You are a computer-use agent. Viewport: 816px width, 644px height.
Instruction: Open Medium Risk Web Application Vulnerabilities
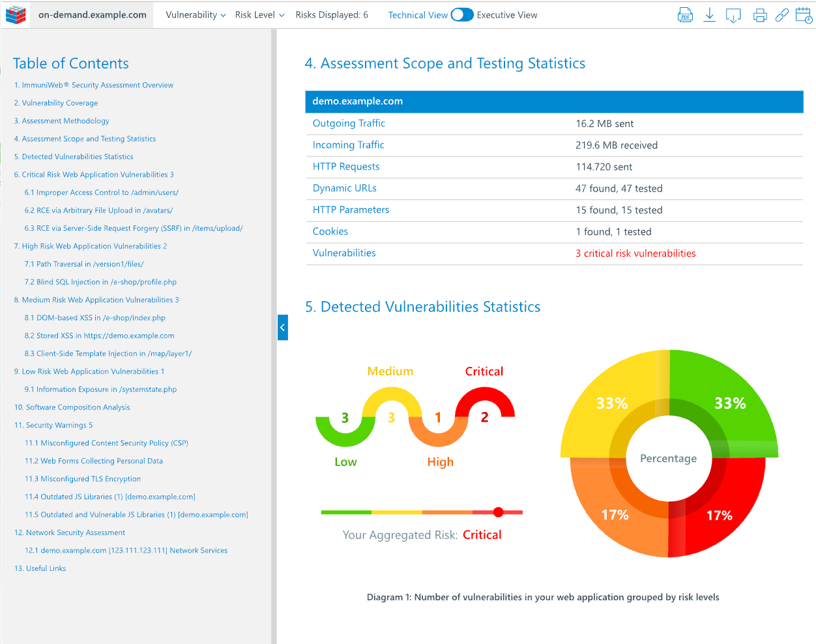pyautogui.click(x=96, y=300)
